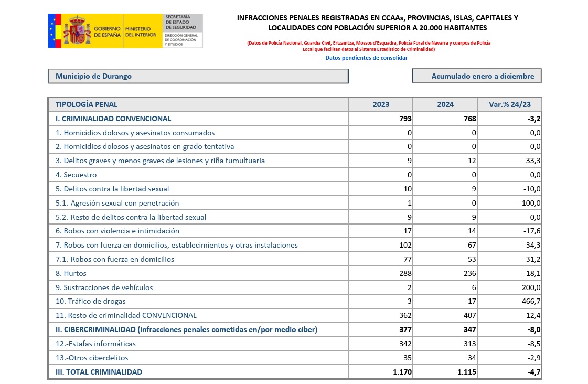Select the I. Criminalidad Convencional row label

pyautogui.click(x=113, y=119)
